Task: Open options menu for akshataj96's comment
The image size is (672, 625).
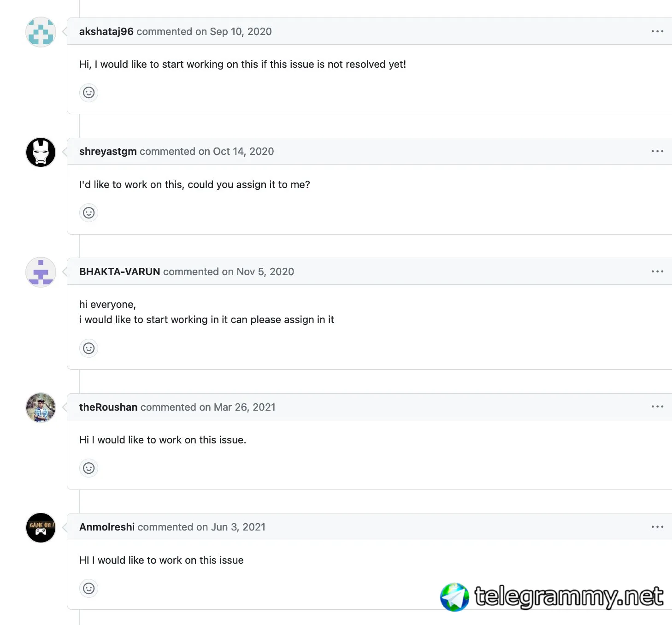Action: pos(657,31)
